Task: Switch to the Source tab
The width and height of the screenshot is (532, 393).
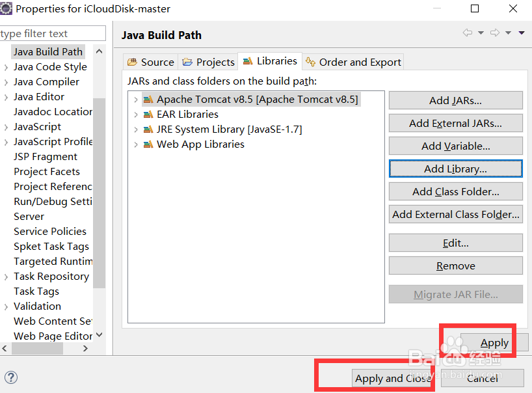Action: (x=151, y=62)
